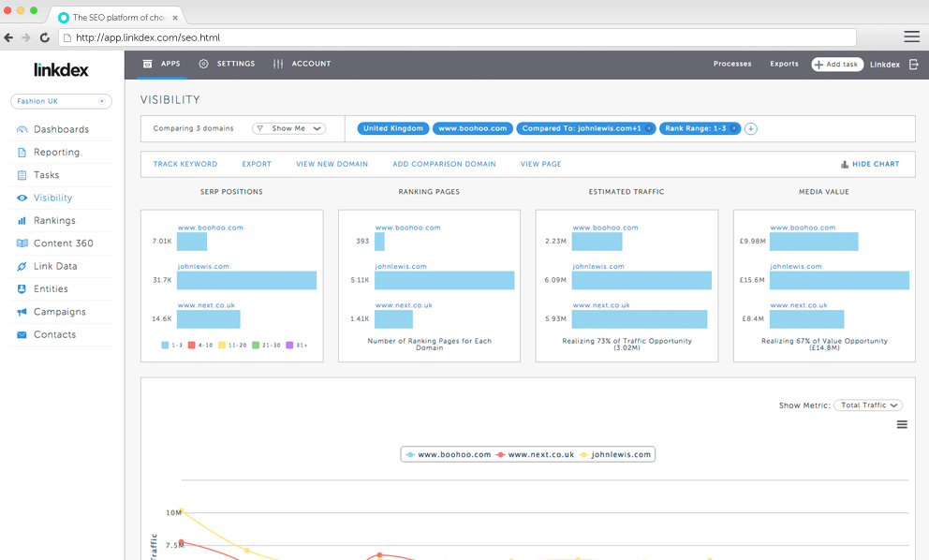Open Processes in the top bar
Image resolution: width=929 pixels, height=560 pixels.
coord(732,64)
